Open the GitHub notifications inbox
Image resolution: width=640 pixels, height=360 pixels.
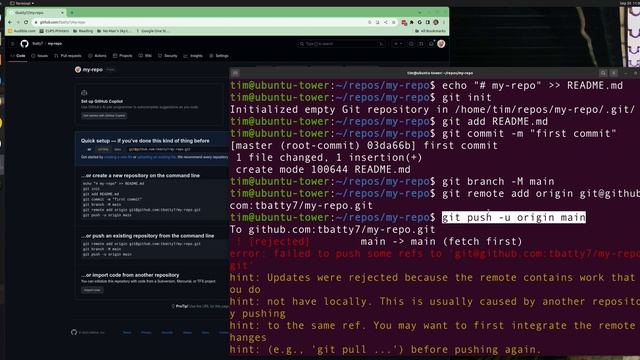point(431,44)
